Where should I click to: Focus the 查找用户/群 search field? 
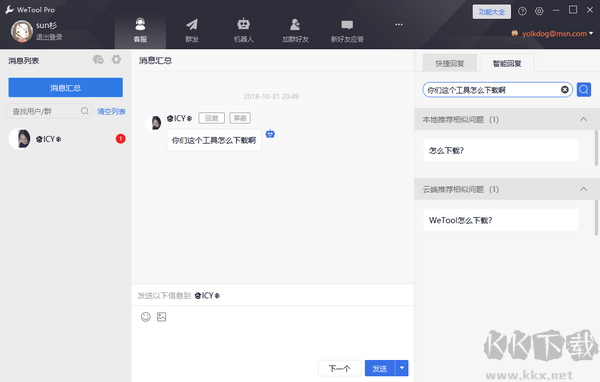(x=50, y=111)
